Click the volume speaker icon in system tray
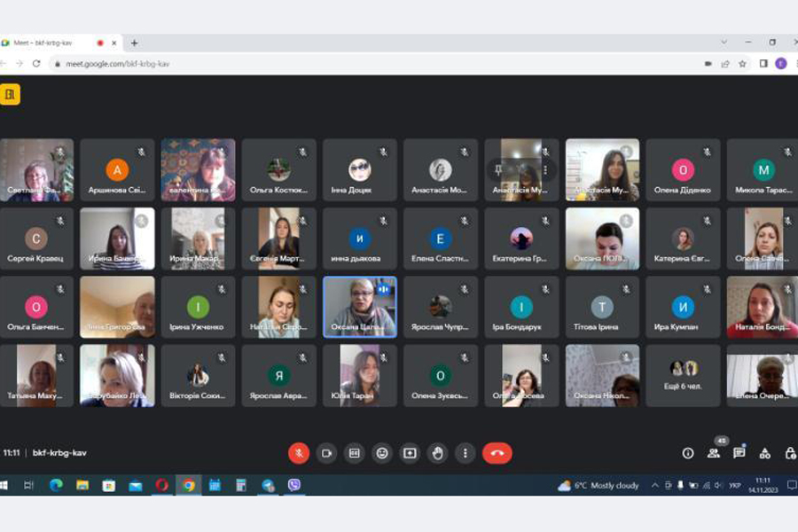 [718, 485]
